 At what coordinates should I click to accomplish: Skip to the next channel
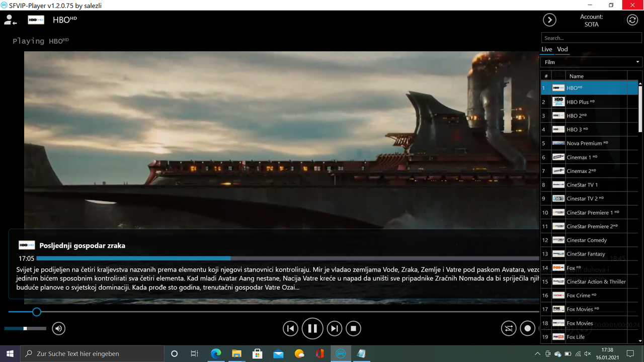point(334,329)
